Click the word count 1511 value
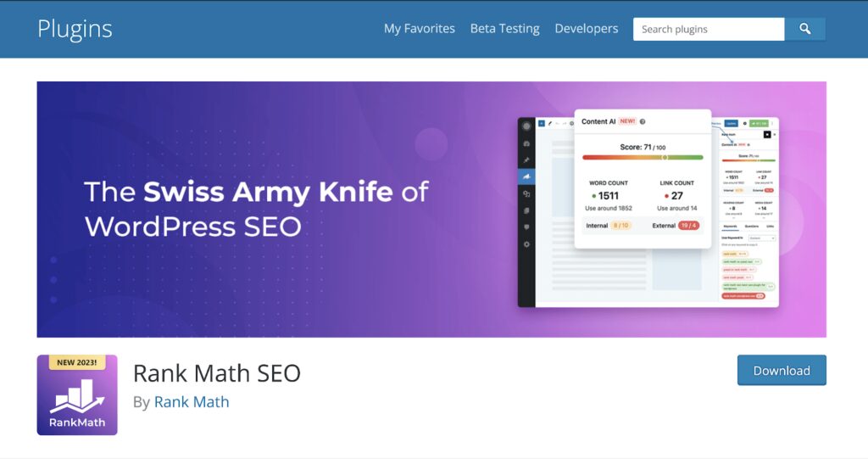Screen dimensions: 868x459 pos(608,196)
